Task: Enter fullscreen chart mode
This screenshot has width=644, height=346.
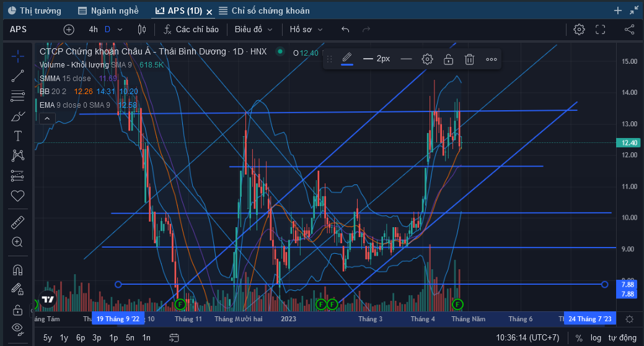Action: point(601,30)
